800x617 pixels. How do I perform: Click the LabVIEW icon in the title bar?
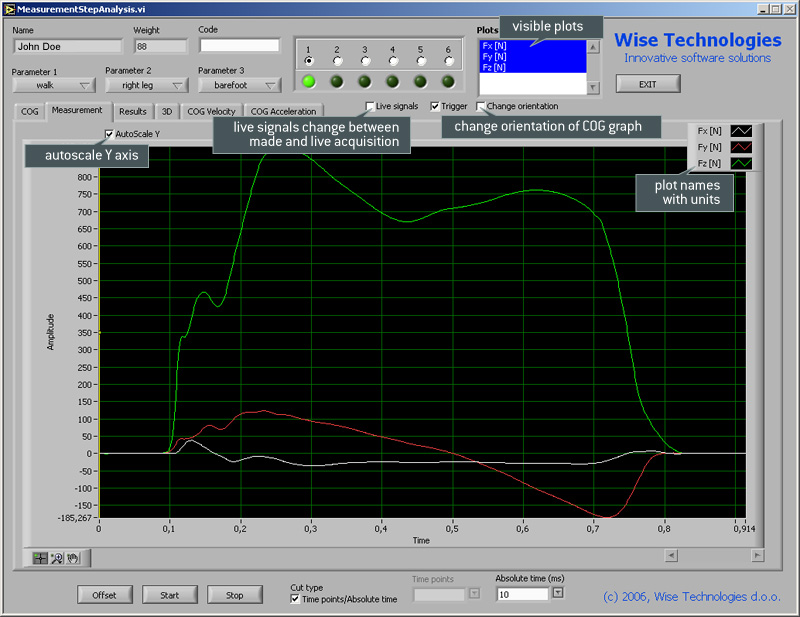9,9
